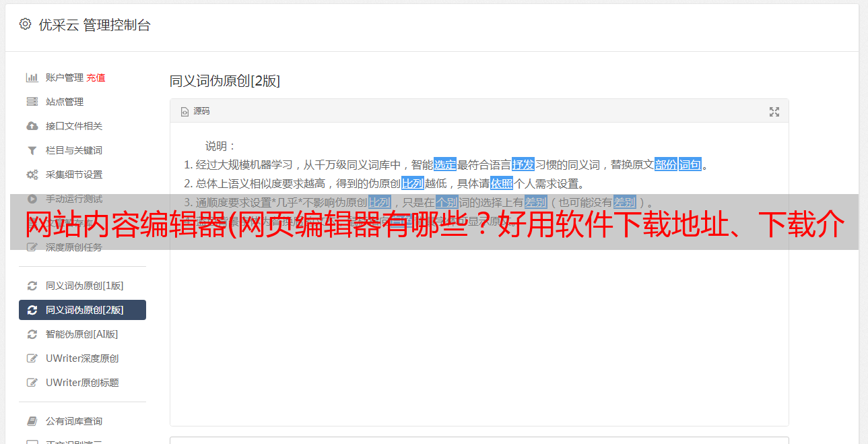868x444 pixels.
Task: Click inside the editor's empty text area
Action: 479,337
